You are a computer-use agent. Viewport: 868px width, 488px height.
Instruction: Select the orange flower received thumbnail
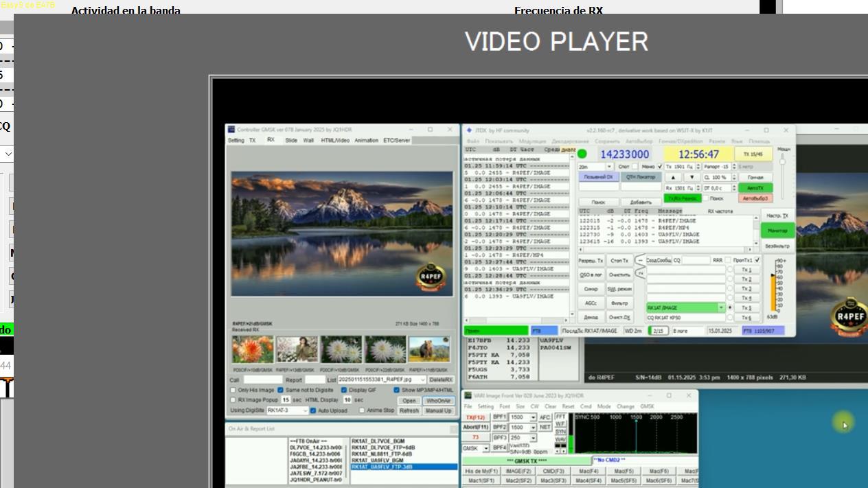[x=253, y=349]
